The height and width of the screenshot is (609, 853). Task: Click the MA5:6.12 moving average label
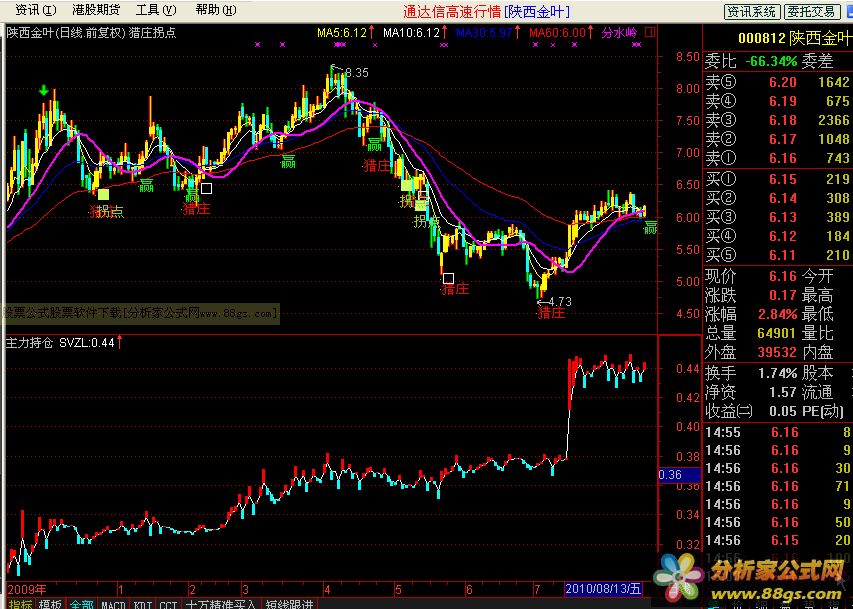click(342, 33)
